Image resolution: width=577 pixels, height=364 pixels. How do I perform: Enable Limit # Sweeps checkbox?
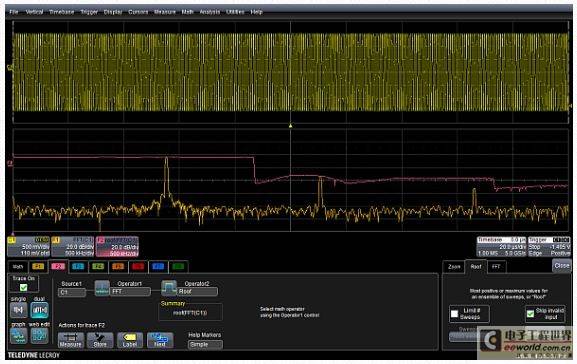[454, 314]
